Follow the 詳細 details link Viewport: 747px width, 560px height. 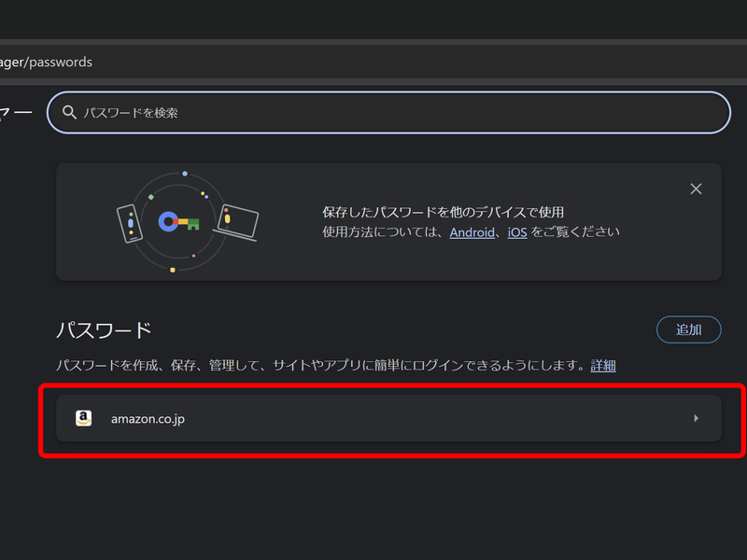click(x=602, y=365)
